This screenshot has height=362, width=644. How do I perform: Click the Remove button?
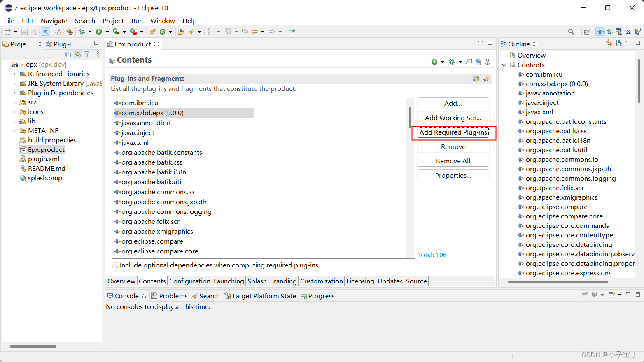point(453,146)
